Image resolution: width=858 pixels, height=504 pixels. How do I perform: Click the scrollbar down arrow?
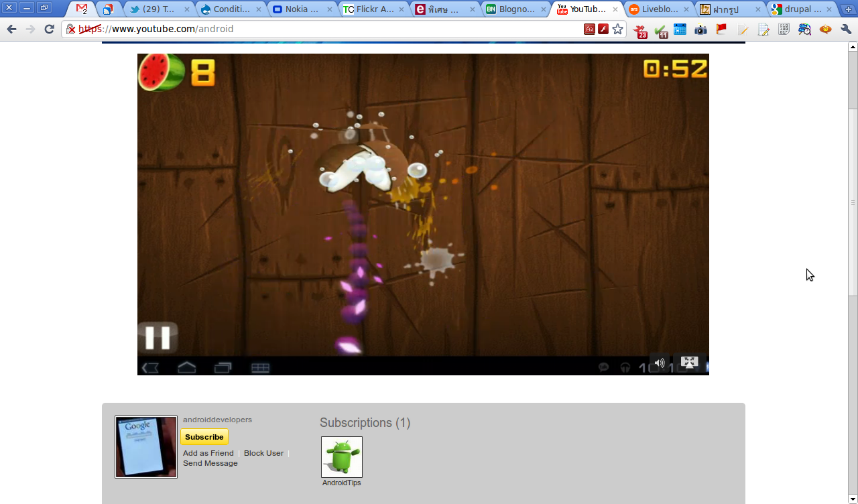pyautogui.click(x=853, y=499)
